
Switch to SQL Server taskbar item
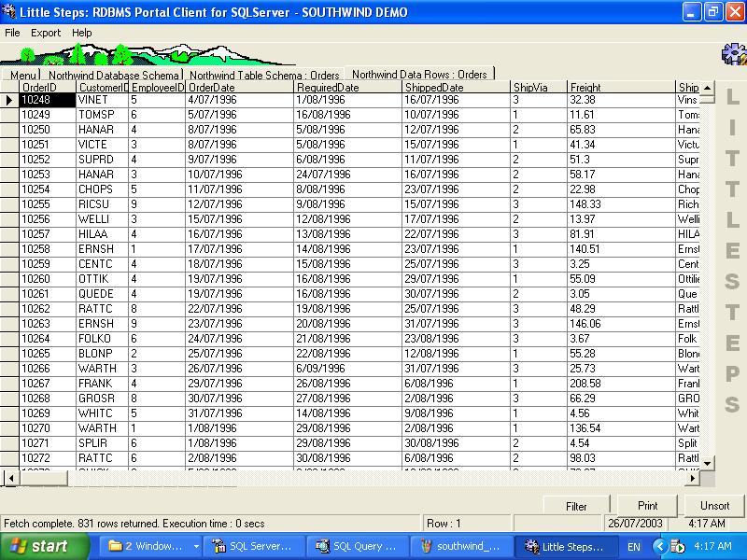[253, 546]
